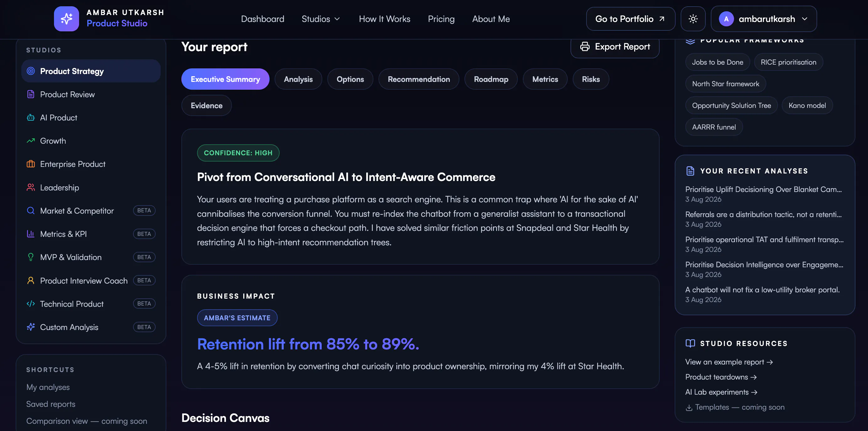This screenshot has width=868, height=431.
Task: Open My analyses shortcut
Action: (48, 387)
